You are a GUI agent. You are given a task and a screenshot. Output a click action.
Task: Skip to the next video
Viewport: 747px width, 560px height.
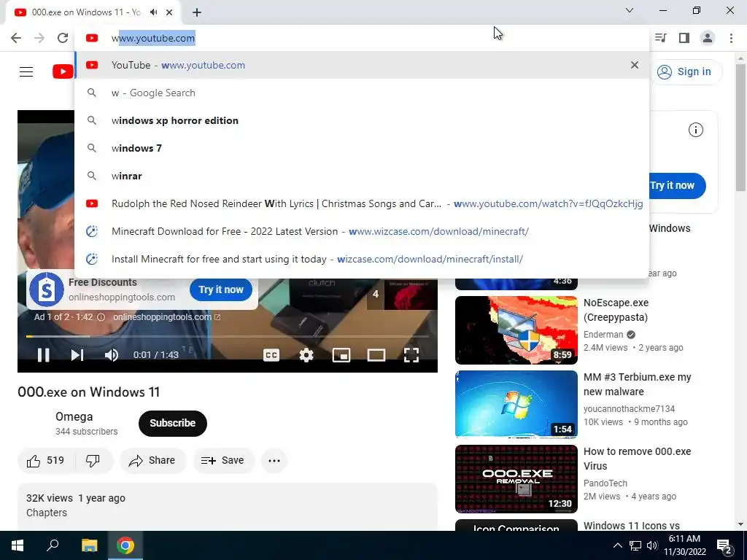click(77, 355)
